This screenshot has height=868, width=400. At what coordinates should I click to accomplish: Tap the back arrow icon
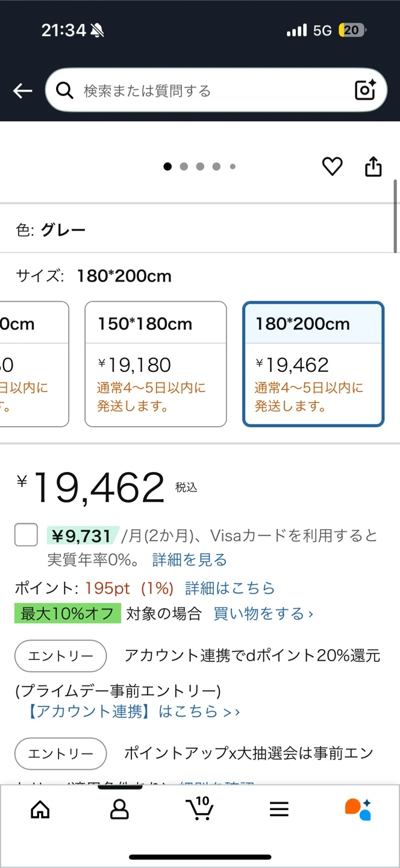tap(23, 91)
